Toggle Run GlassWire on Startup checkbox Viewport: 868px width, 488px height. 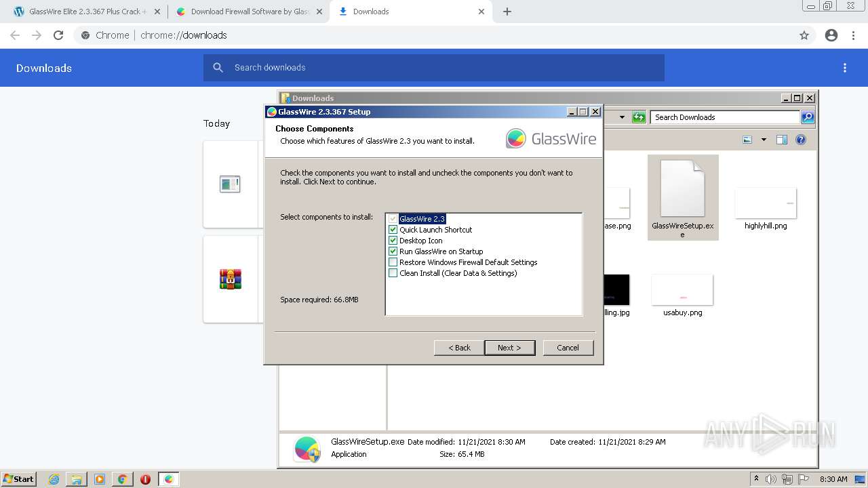393,251
